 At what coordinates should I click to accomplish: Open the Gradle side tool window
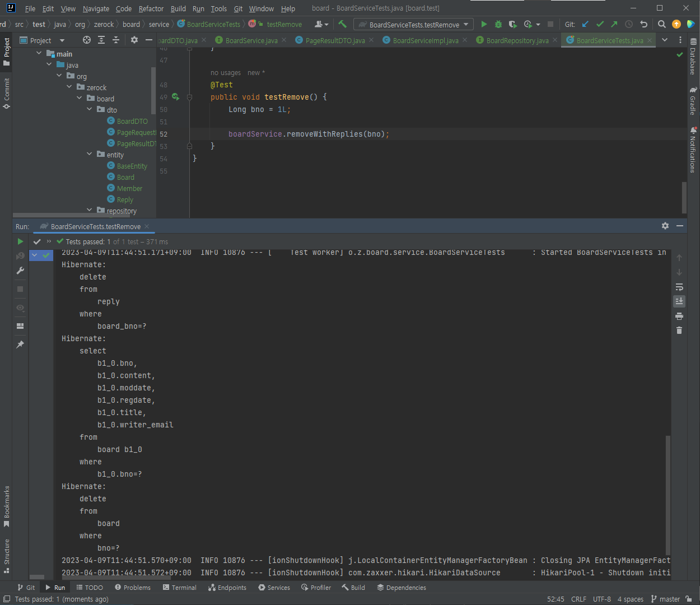(x=693, y=101)
